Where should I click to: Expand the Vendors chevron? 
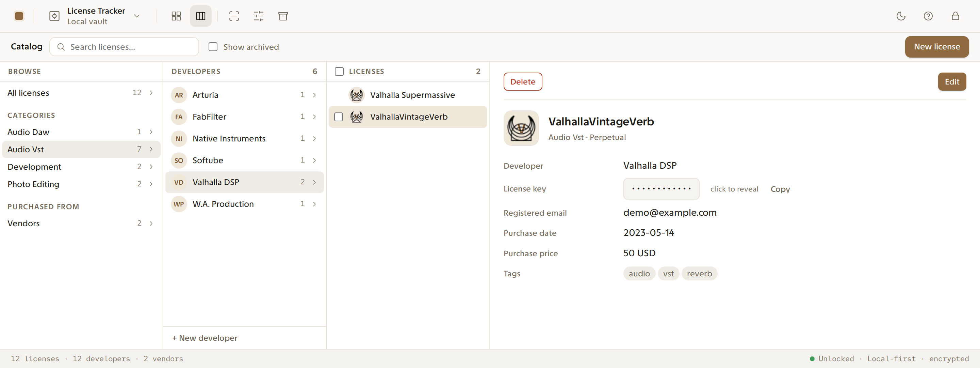coord(151,223)
